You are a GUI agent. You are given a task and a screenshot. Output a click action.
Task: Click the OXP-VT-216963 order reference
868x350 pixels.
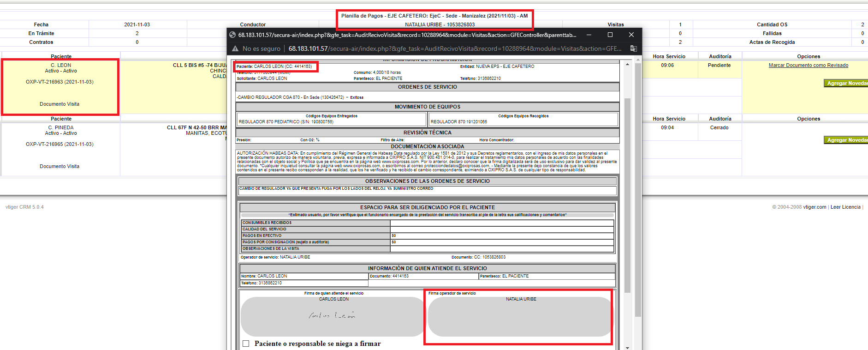(59, 82)
